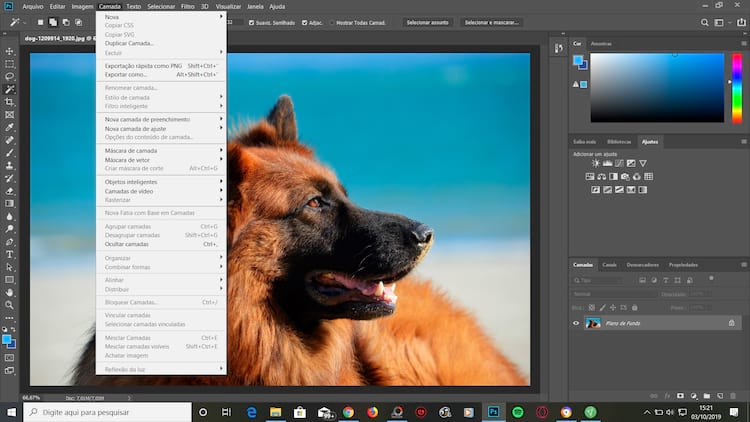Select the Healing Brush tool
The height and width of the screenshot is (422, 750).
click(10, 140)
